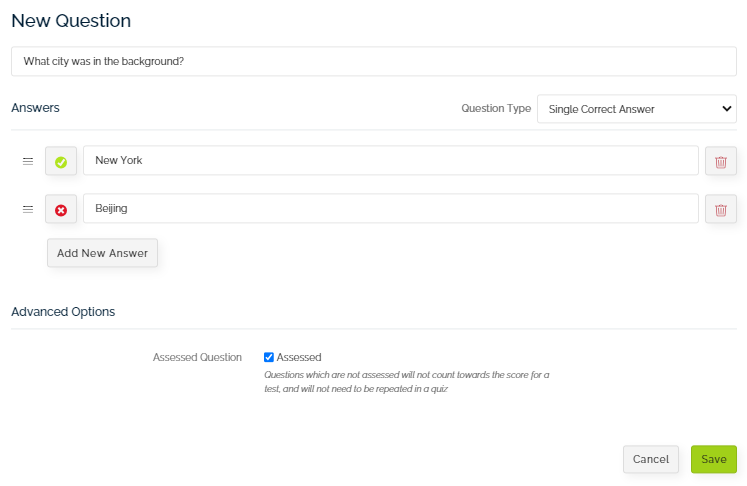Screen dimensions: 747x486
Task: Delete the Beijing answer with its trash icon
Action: 721,209
